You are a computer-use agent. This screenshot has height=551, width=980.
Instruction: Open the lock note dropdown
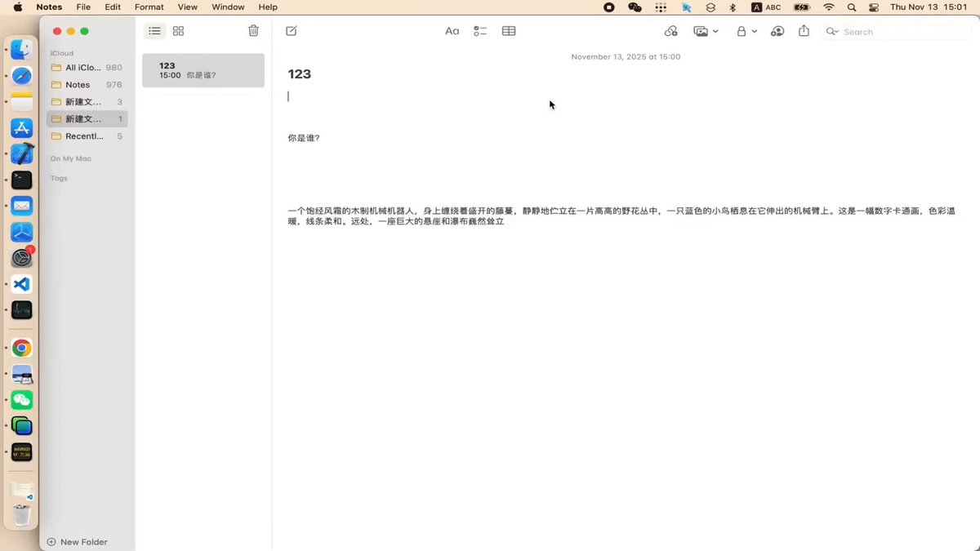pos(746,31)
